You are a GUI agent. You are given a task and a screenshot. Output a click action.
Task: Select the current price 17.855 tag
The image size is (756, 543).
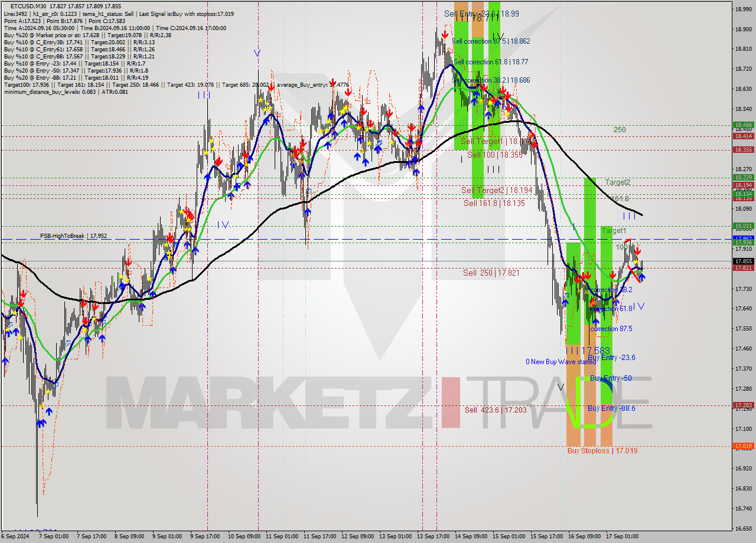(x=743, y=261)
